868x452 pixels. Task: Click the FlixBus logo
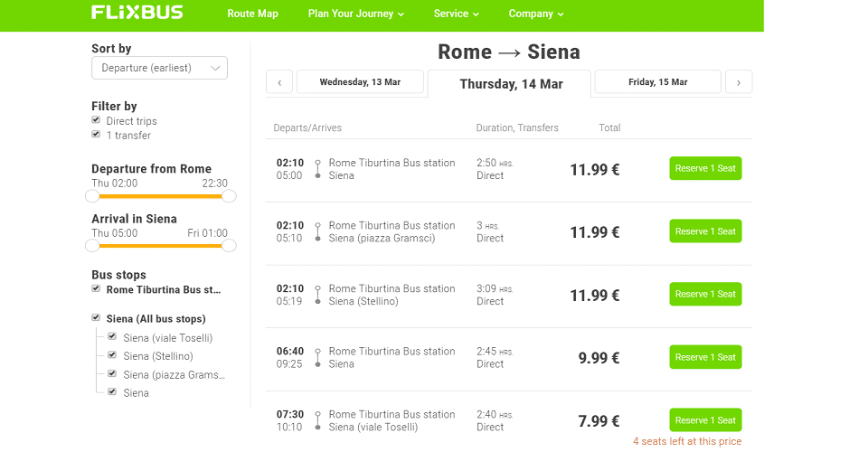click(x=137, y=13)
